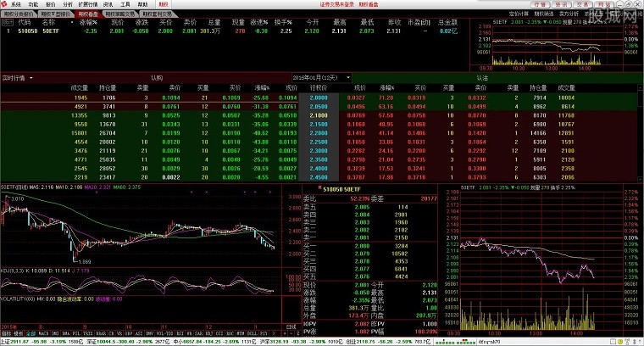The height and width of the screenshot is (346, 644).
Task: Choose the MACD indicator
Action: (43, 333)
